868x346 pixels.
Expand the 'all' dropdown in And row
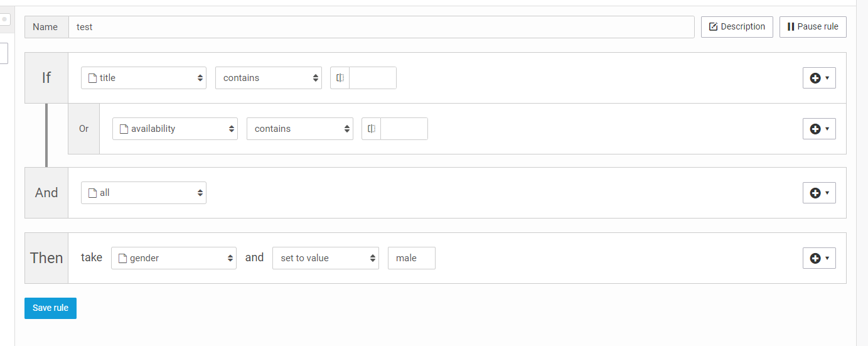144,193
